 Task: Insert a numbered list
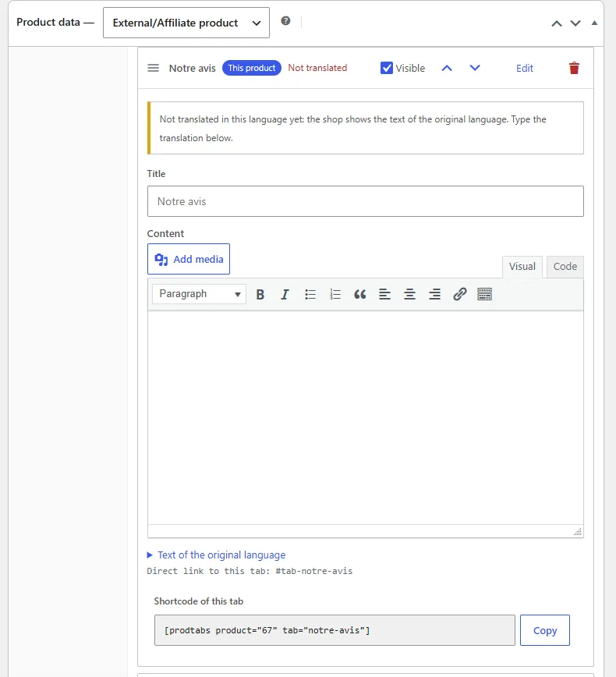(x=335, y=295)
